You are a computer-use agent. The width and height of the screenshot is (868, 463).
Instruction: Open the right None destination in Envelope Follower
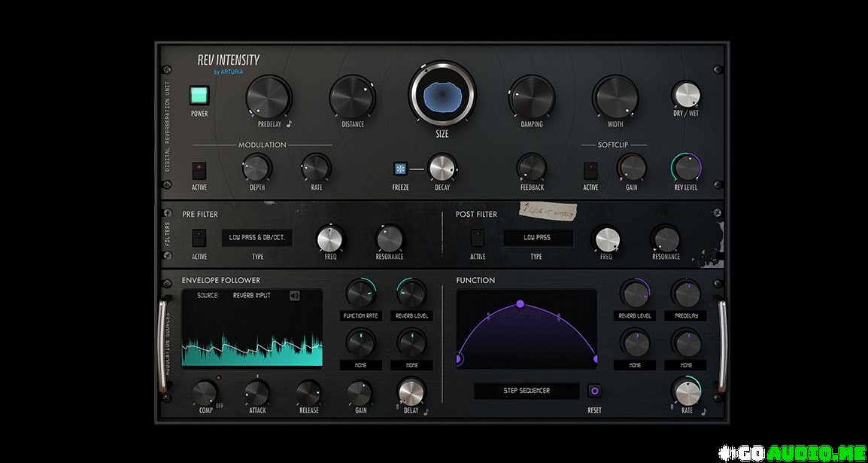(411, 366)
